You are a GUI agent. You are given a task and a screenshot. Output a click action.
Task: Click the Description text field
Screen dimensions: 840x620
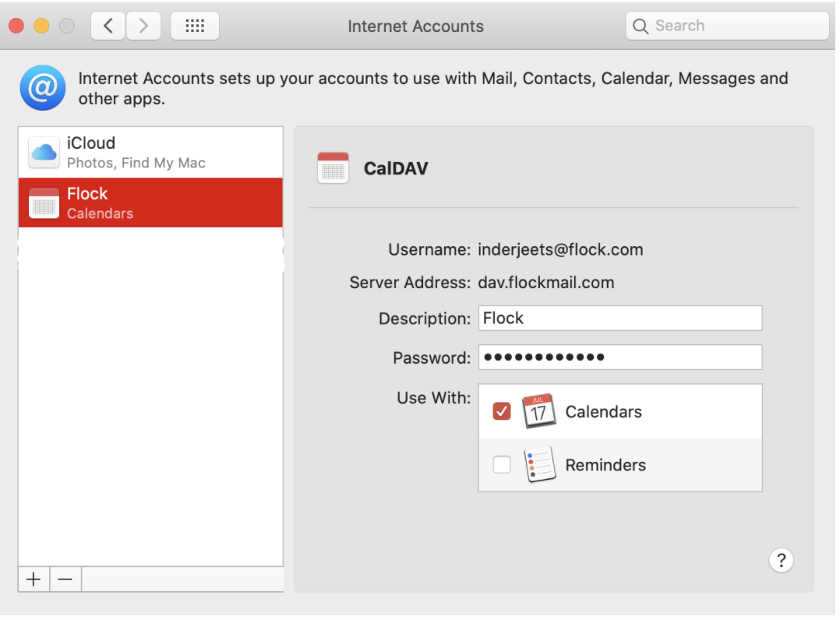619,318
